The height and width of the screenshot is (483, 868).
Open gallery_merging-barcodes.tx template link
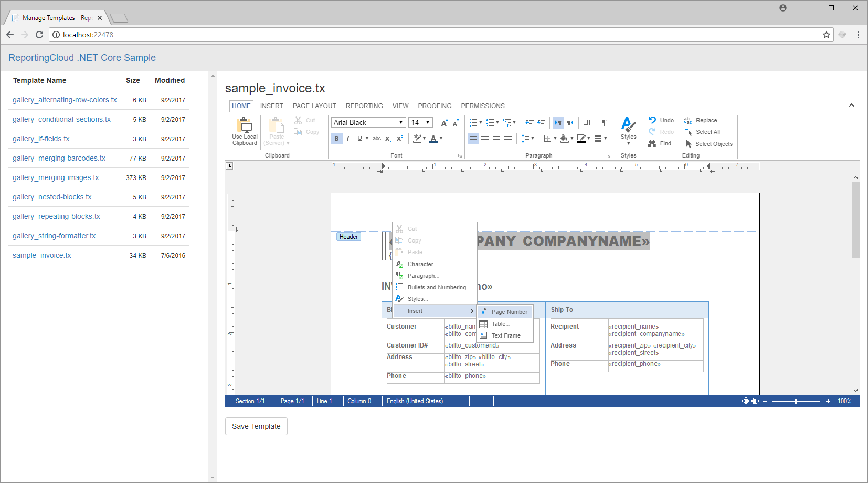coord(59,158)
